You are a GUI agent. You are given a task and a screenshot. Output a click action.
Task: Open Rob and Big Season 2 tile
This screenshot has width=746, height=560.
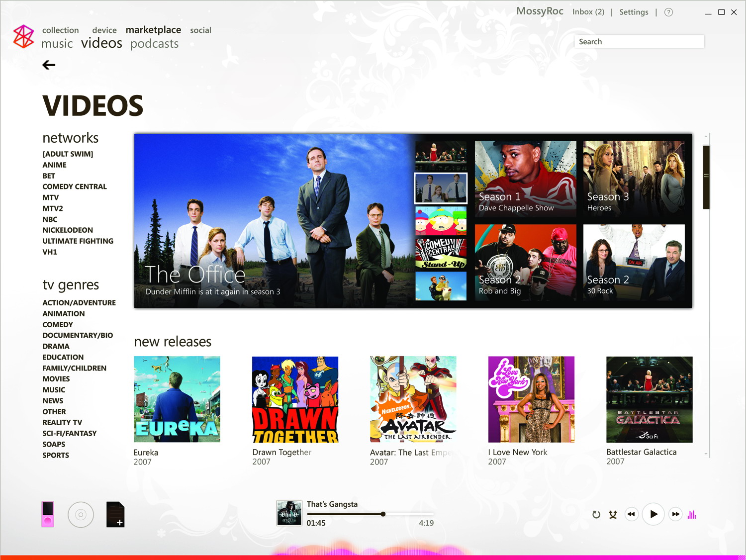[525, 262]
